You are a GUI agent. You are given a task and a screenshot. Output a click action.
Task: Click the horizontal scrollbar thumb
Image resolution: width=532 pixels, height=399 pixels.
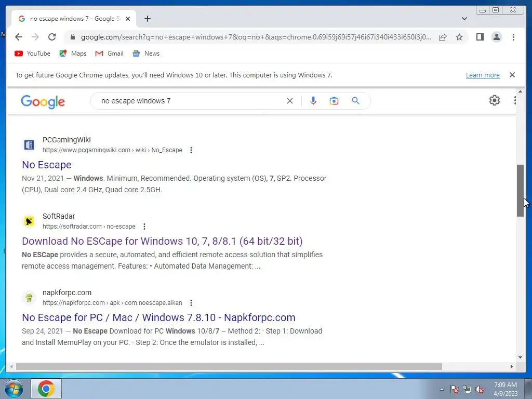(x=229, y=366)
